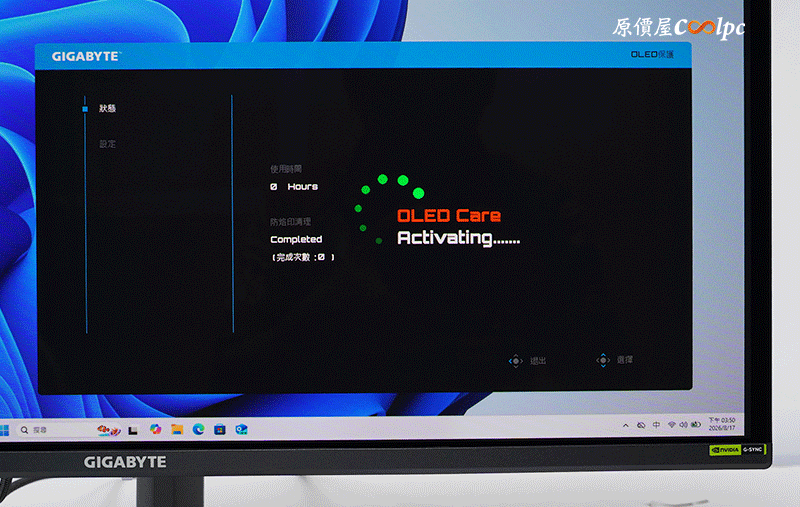Screen dimensions: 800x507
Task: Click the green circular loading spinner
Action: (389, 208)
